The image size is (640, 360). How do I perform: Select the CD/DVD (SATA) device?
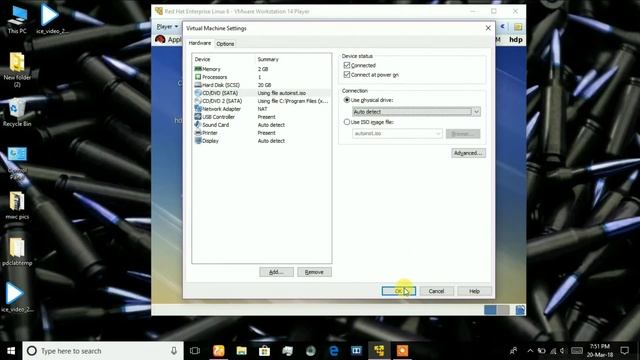coord(261,93)
